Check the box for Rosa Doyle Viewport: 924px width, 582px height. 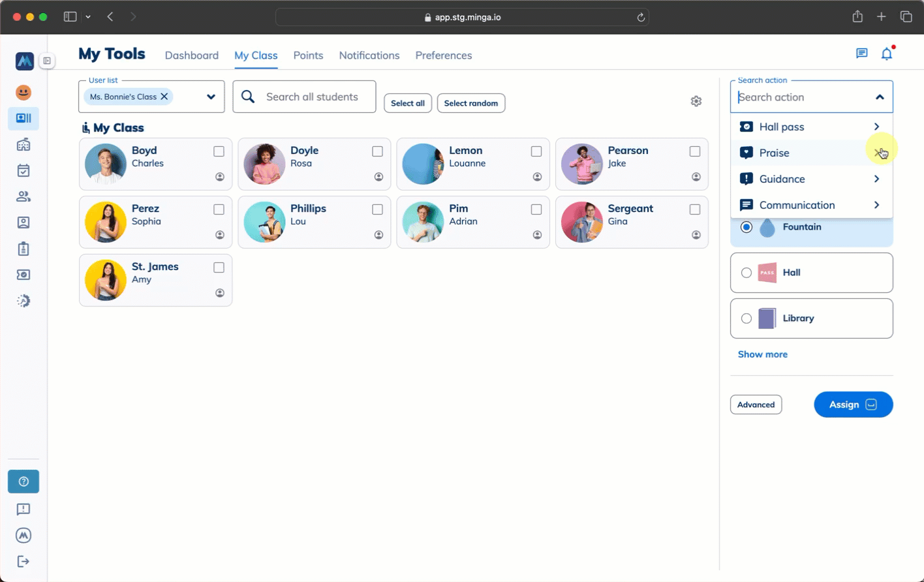pyautogui.click(x=377, y=151)
